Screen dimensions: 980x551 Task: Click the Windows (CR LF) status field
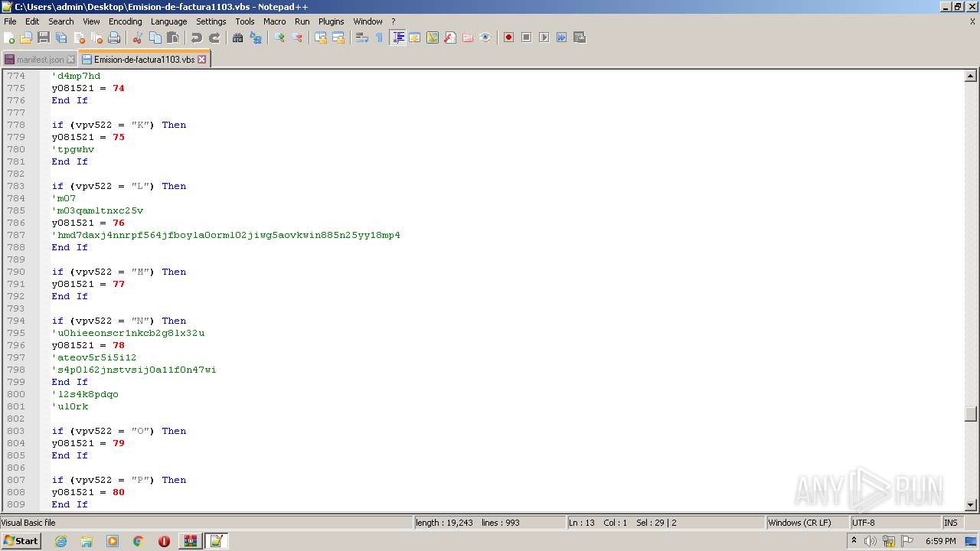click(x=807, y=523)
